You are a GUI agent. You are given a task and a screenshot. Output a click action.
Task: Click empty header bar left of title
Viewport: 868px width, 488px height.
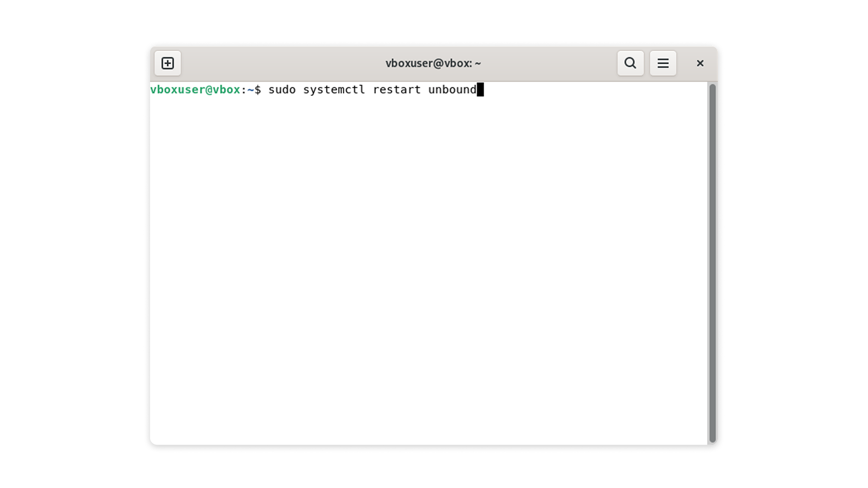280,63
